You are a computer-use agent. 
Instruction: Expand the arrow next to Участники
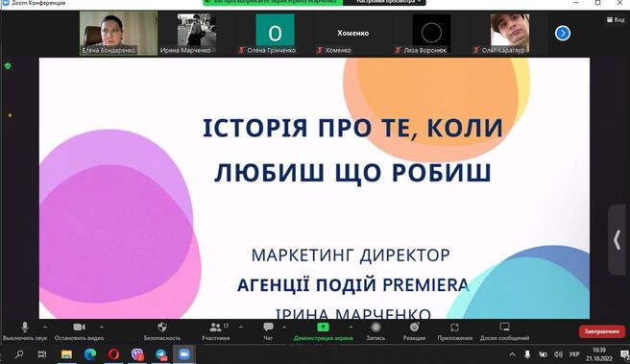(241, 328)
